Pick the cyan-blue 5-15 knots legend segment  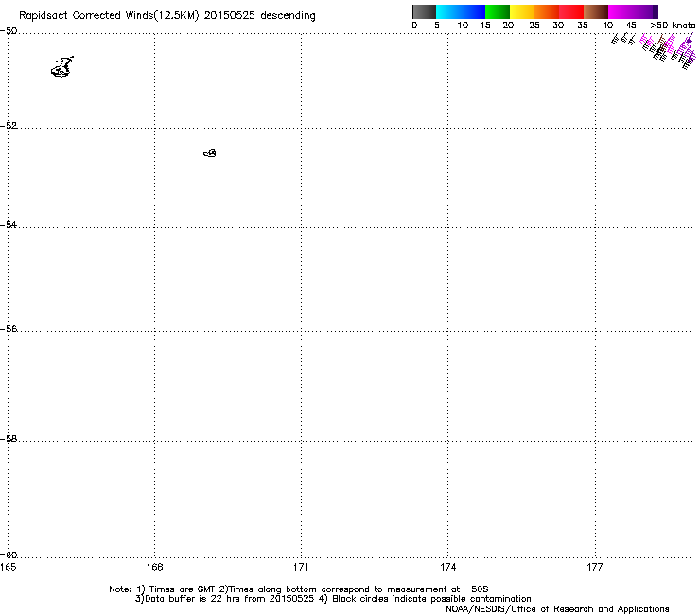461,11
